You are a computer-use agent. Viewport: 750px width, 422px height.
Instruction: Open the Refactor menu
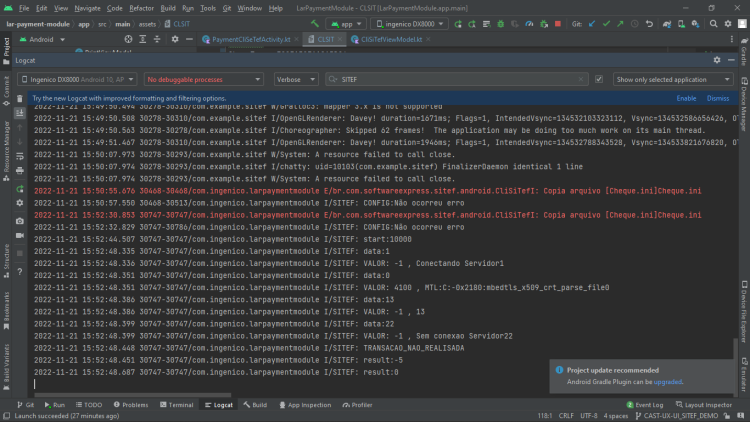pos(142,8)
